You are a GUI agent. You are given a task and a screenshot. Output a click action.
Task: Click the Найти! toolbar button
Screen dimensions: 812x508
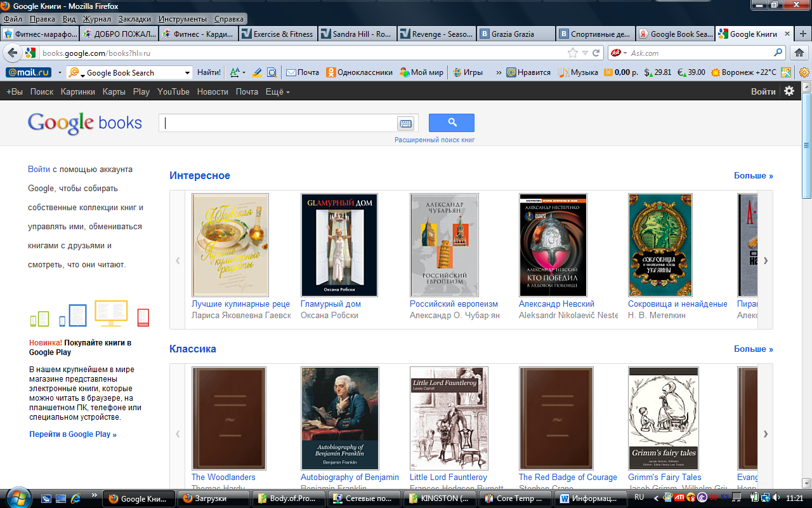coord(209,72)
